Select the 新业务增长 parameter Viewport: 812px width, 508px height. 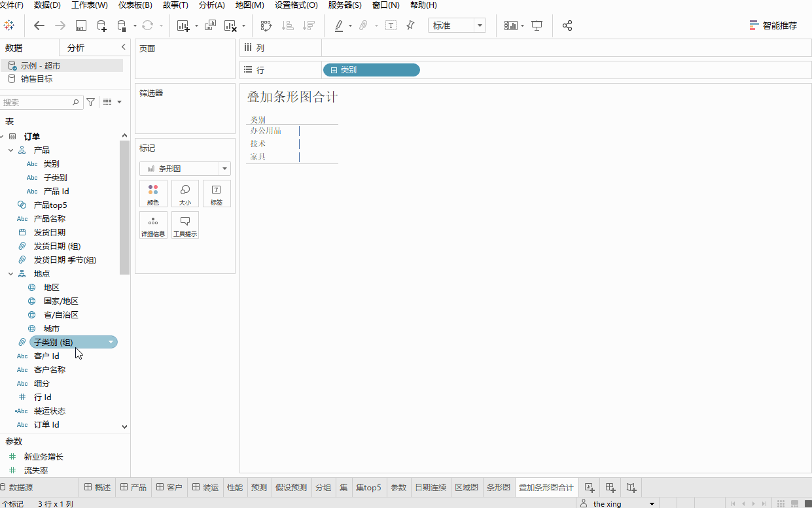44,456
